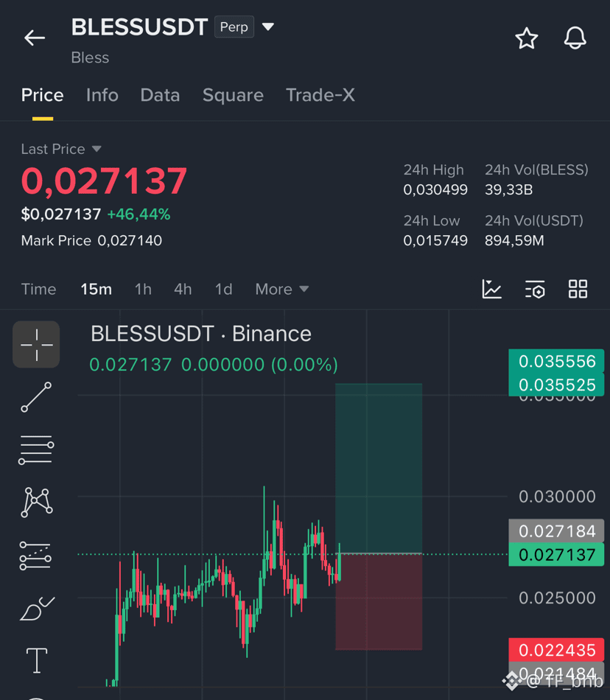Switch to the Info tab
The height and width of the screenshot is (700, 610).
click(102, 95)
